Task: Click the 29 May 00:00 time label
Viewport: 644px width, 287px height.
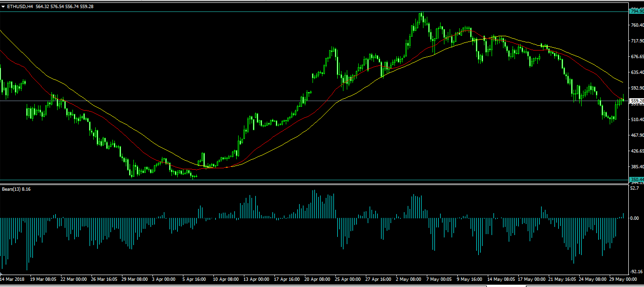Action: point(623,279)
